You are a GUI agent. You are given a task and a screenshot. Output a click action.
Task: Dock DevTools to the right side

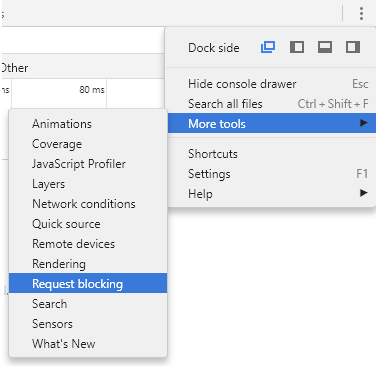(x=353, y=47)
